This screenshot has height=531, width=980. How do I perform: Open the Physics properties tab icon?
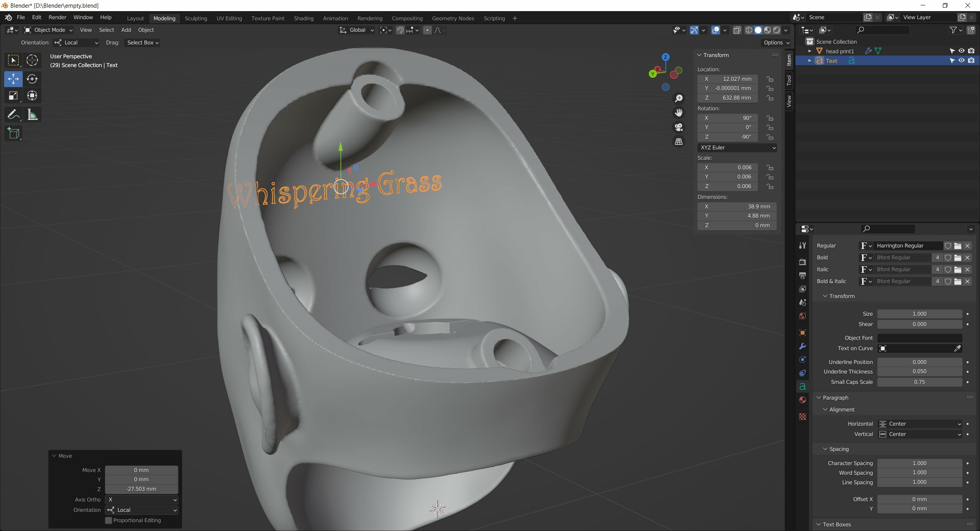(x=802, y=360)
